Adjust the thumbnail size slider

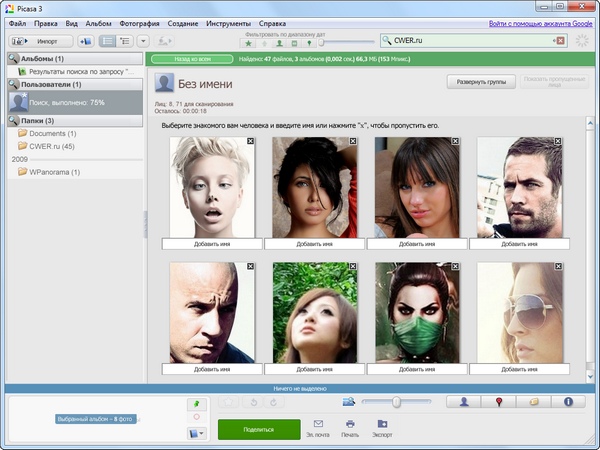397,401
